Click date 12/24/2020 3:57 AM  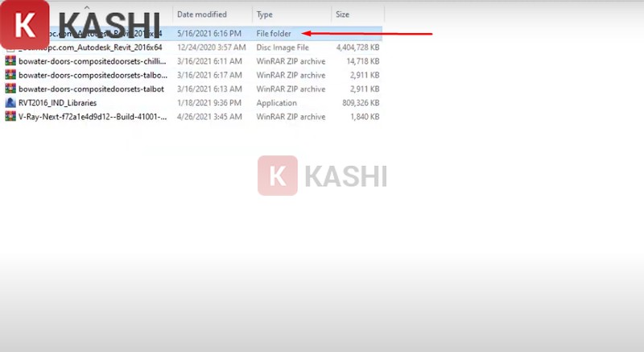click(212, 48)
